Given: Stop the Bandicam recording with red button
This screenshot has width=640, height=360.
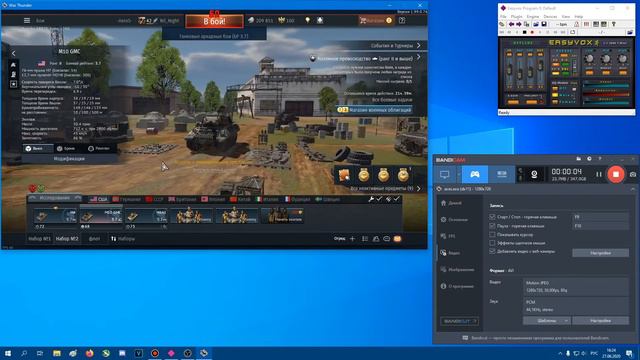Looking at the screenshot, I should pos(616,174).
